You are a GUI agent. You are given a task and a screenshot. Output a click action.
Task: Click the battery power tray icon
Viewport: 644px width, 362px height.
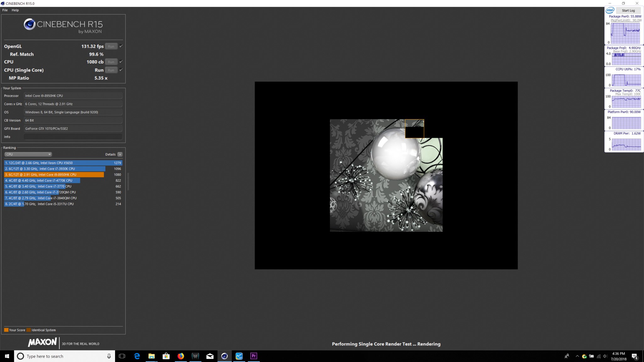(591, 356)
